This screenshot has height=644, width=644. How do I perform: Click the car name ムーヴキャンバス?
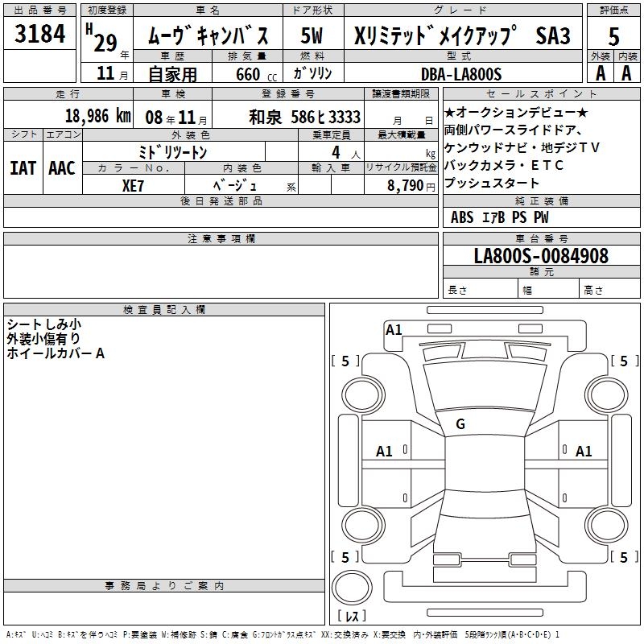[x=208, y=35]
